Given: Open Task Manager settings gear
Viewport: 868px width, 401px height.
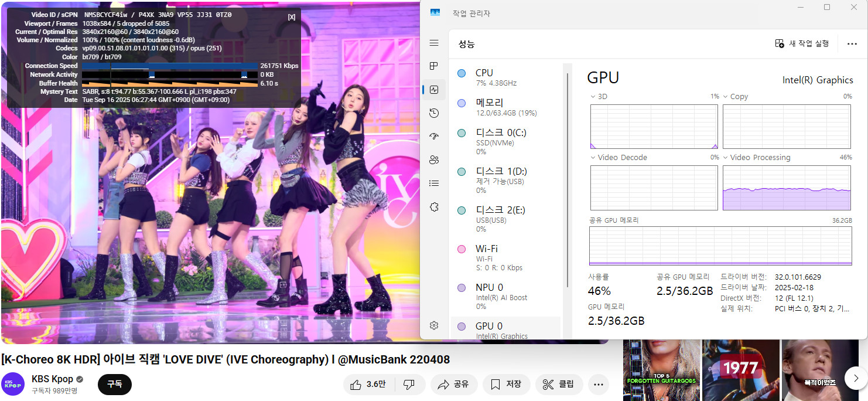Looking at the screenshot, I should (x=434, y=325).
